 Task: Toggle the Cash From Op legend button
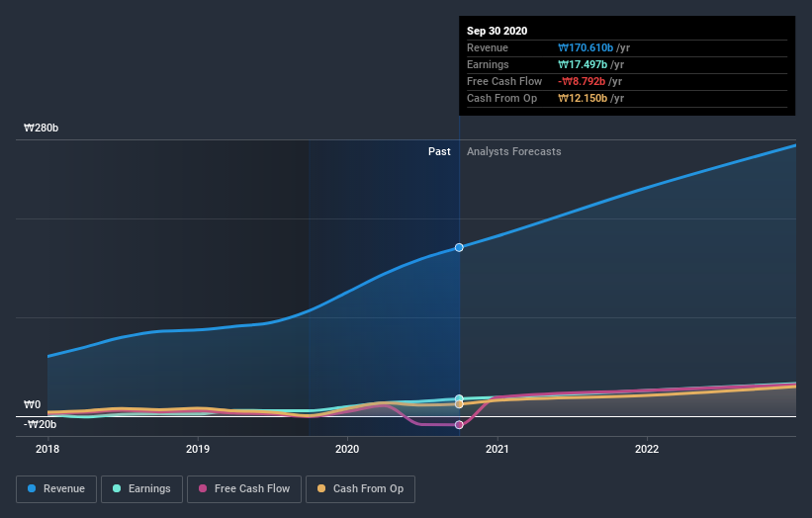pyautogui.click(x=360, y=489)
